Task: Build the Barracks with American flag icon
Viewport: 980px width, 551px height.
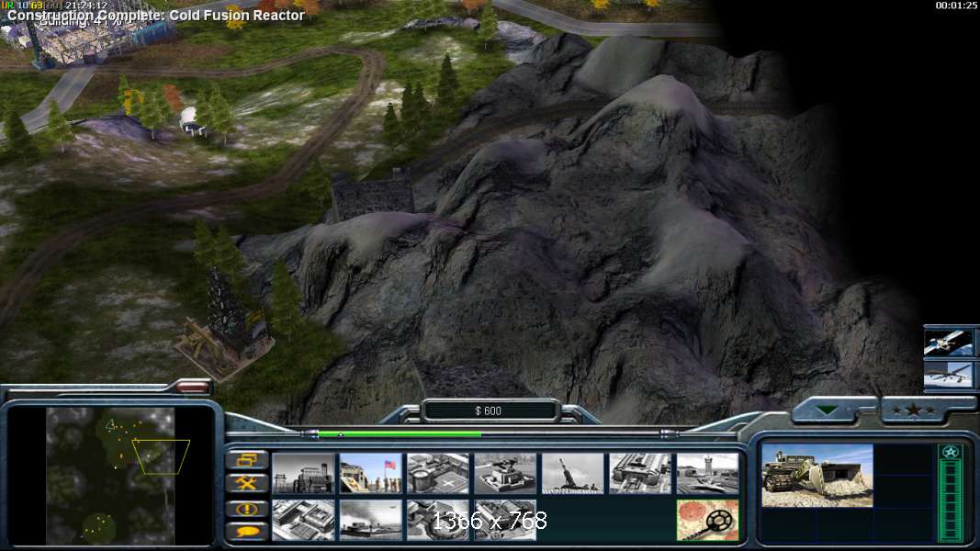Action: (371, 474)
